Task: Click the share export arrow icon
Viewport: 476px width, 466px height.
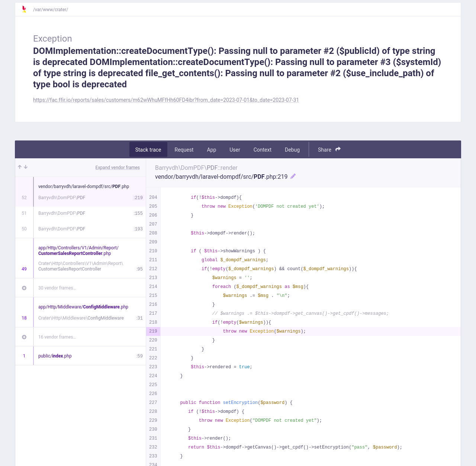Action: point(338,149)
